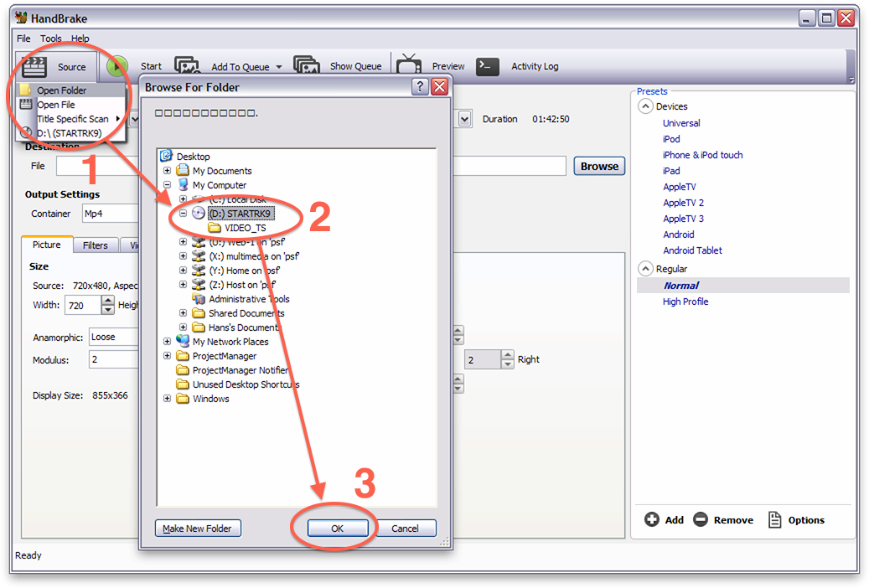Collapse the Regular presets group
Image resolution: width=869 pixels, height=588 pixels.
645,269
